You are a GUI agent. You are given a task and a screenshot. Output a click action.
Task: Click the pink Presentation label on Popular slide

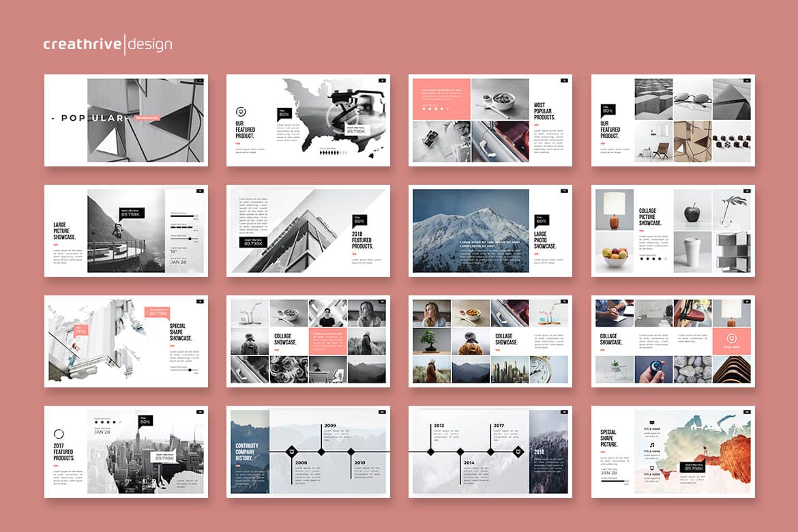tap(147, 118)
